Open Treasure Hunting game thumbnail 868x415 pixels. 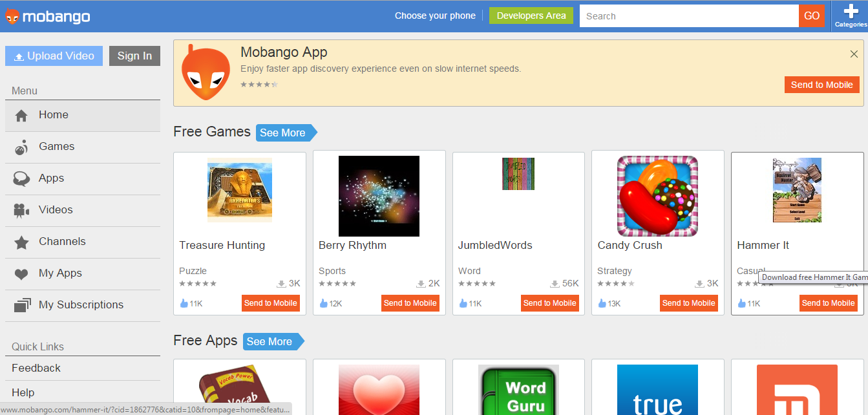click(240, 190)
